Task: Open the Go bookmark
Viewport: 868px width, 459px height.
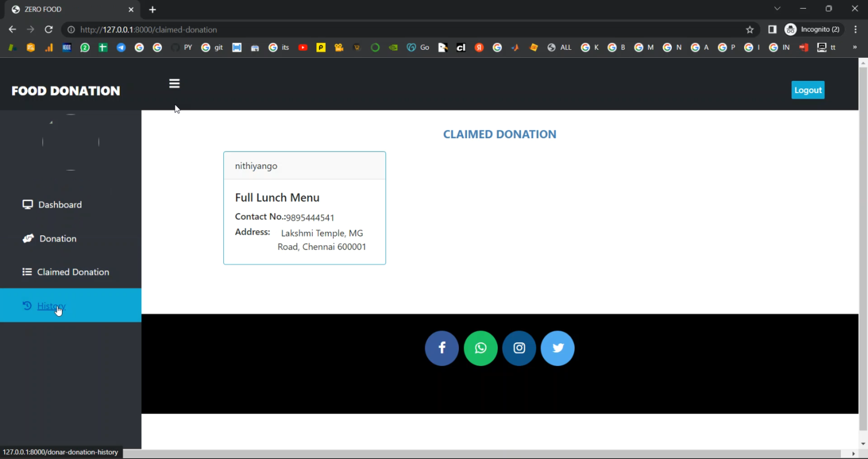Action: [x=418, y=47]
